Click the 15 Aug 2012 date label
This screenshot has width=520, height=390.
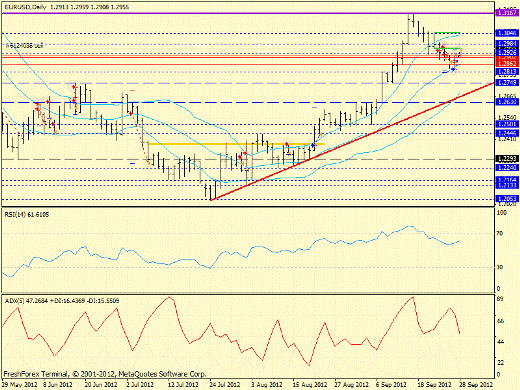pyautogui.click(x=310, y=384)
